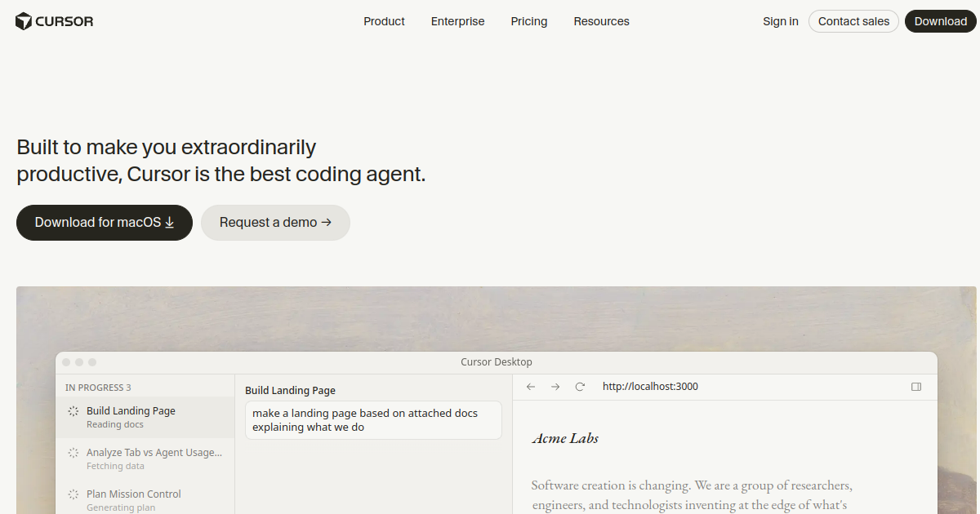
Task: Click the Build Landing Page chat title
Action: 290,391
